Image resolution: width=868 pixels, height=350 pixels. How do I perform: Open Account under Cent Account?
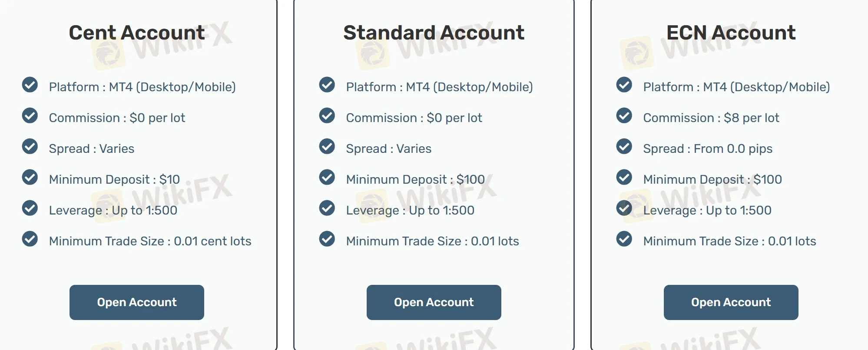click(137, 302)
